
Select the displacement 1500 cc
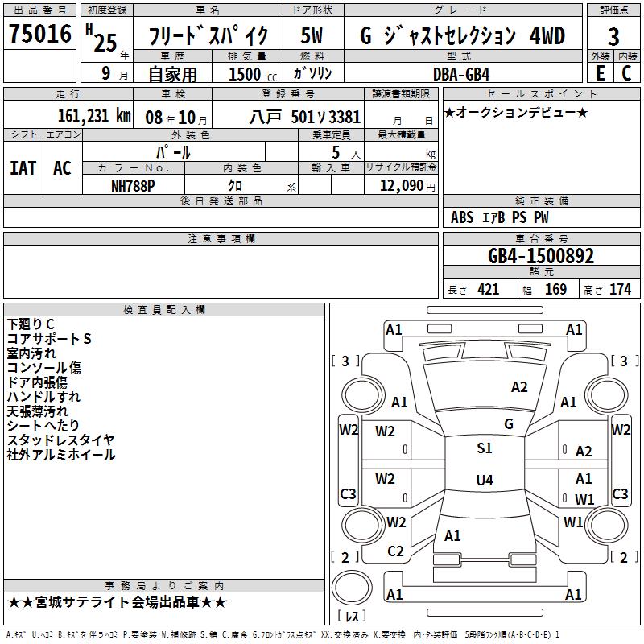click(253, 74)
